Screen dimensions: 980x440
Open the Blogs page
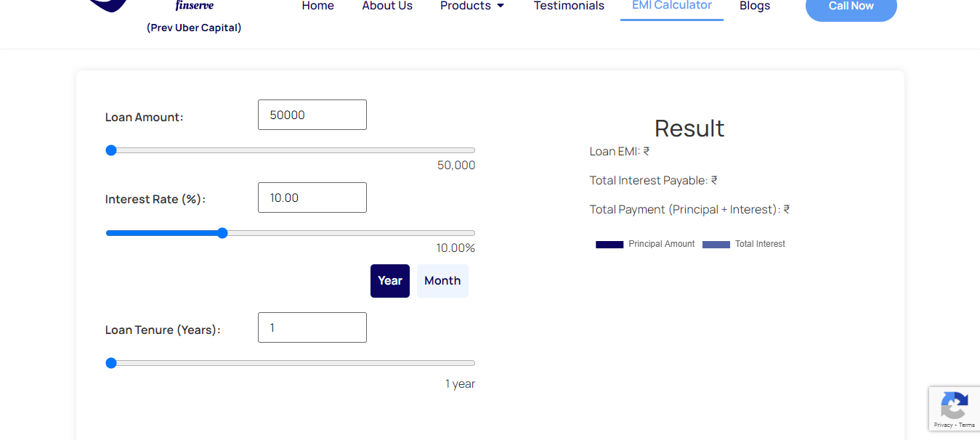tap(755, 6)
